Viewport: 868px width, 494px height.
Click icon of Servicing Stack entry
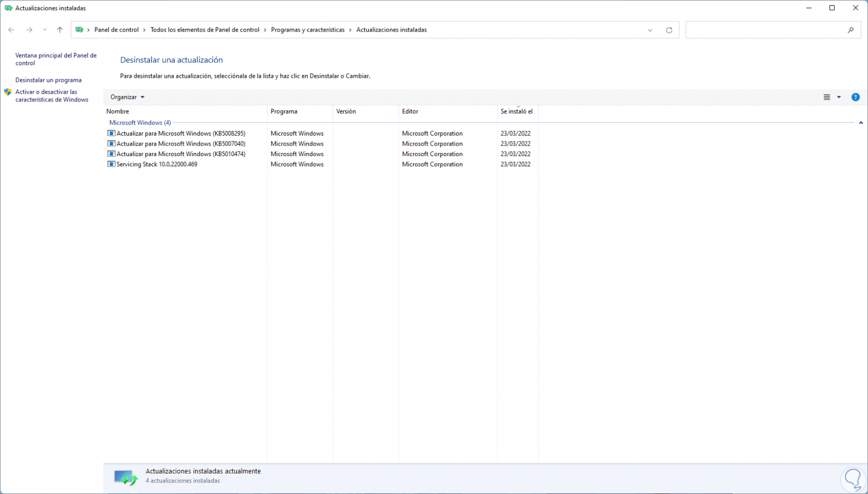(x=111, y=164)
